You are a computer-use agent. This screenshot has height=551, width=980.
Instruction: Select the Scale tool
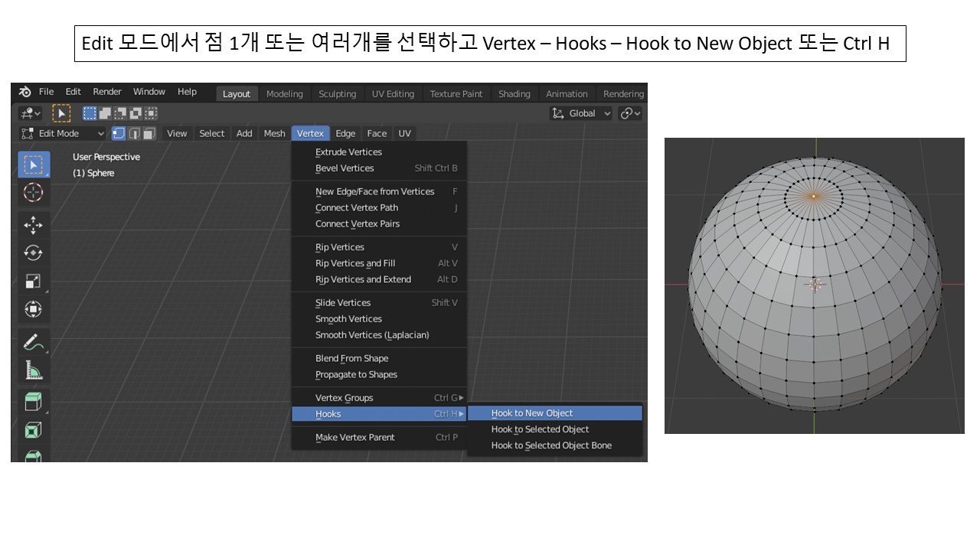(34, 281)
